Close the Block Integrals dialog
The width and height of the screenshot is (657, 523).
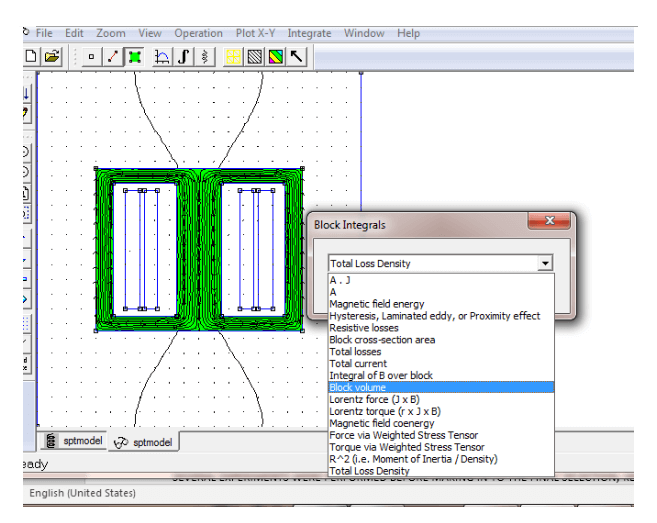tap(549, 220)
